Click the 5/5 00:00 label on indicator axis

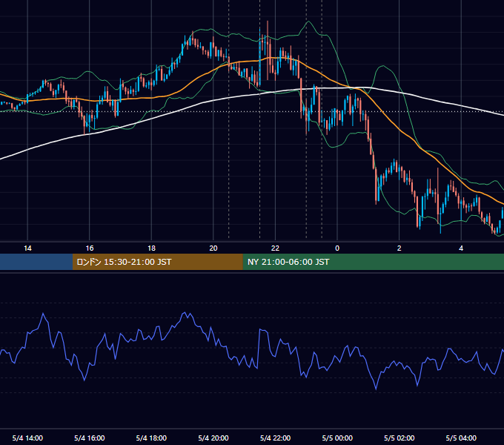point(337,438)
